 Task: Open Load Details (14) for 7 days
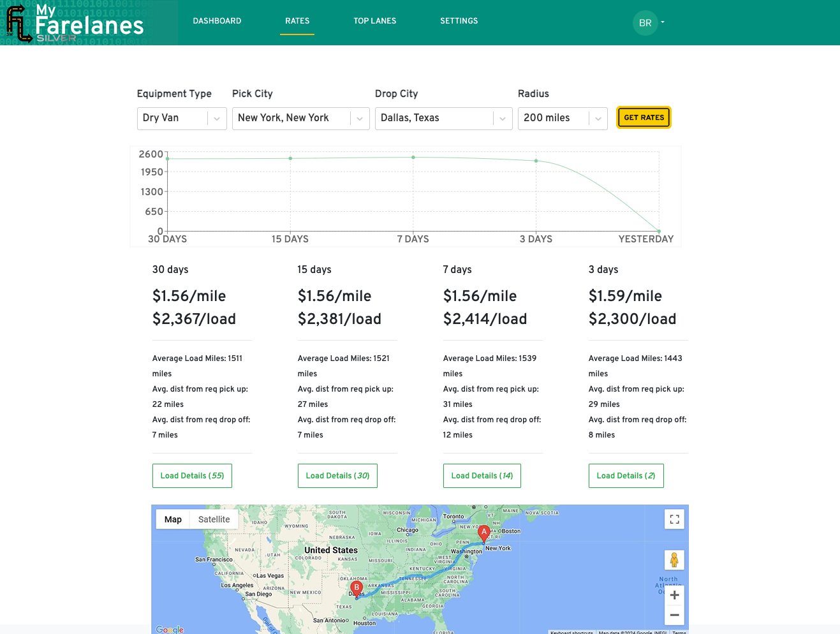point(482,476)
